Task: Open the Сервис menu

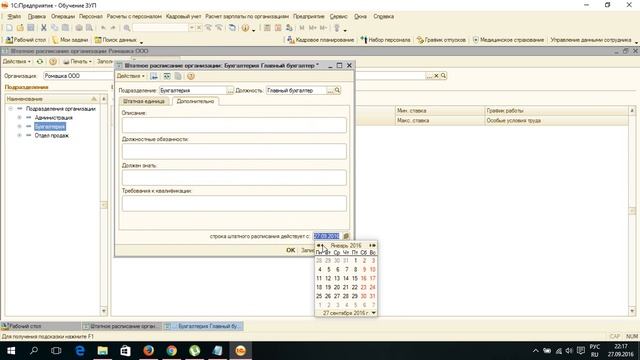Action: (338, 16)
